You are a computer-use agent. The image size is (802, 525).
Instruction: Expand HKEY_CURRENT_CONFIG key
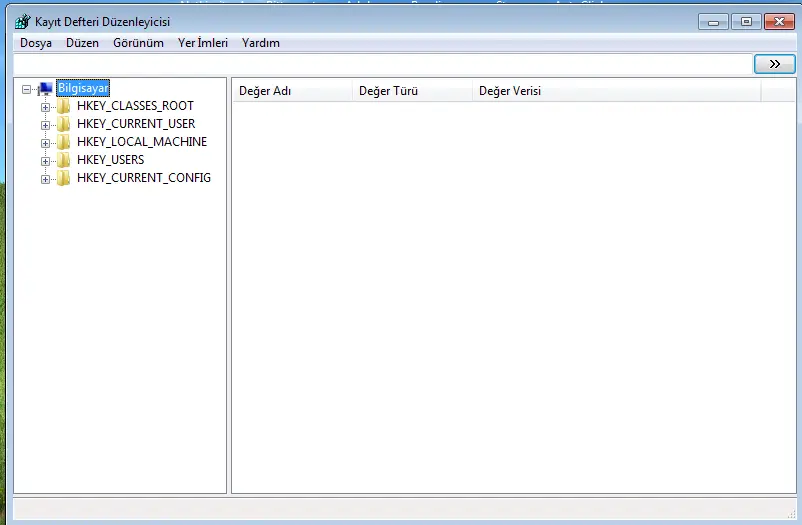tap(46, 179)
